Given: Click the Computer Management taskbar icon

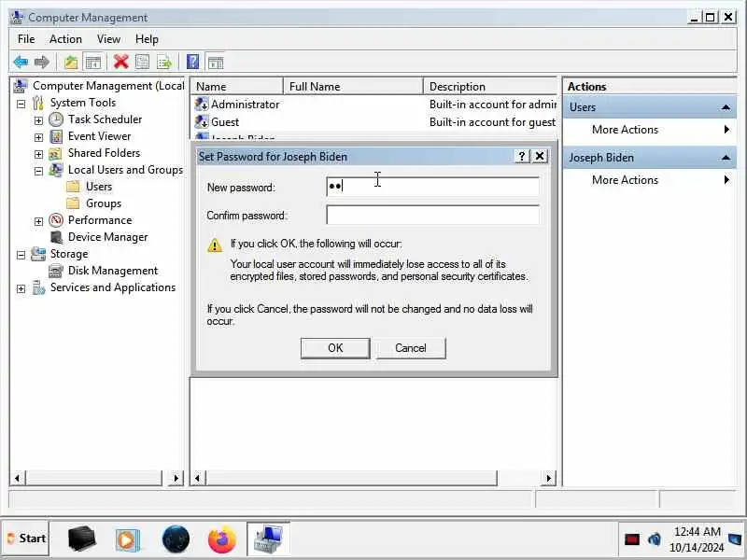Looking at the screenshot, I should click(x=268, y=539).
